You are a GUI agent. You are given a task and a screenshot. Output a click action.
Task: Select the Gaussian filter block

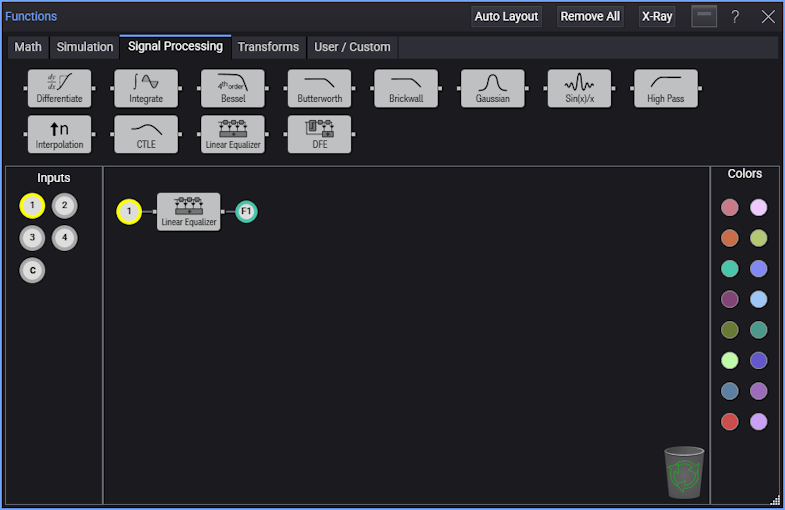pyautogui.click(x=492, y=88)
